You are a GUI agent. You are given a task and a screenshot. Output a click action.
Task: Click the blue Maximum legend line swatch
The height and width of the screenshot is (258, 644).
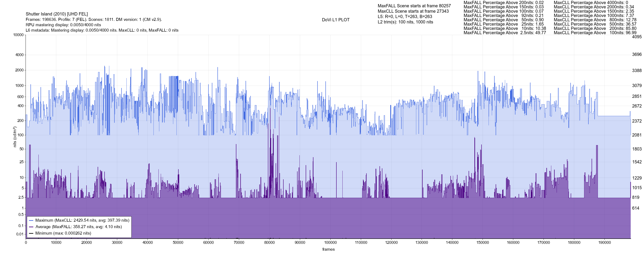coord(31,220)
